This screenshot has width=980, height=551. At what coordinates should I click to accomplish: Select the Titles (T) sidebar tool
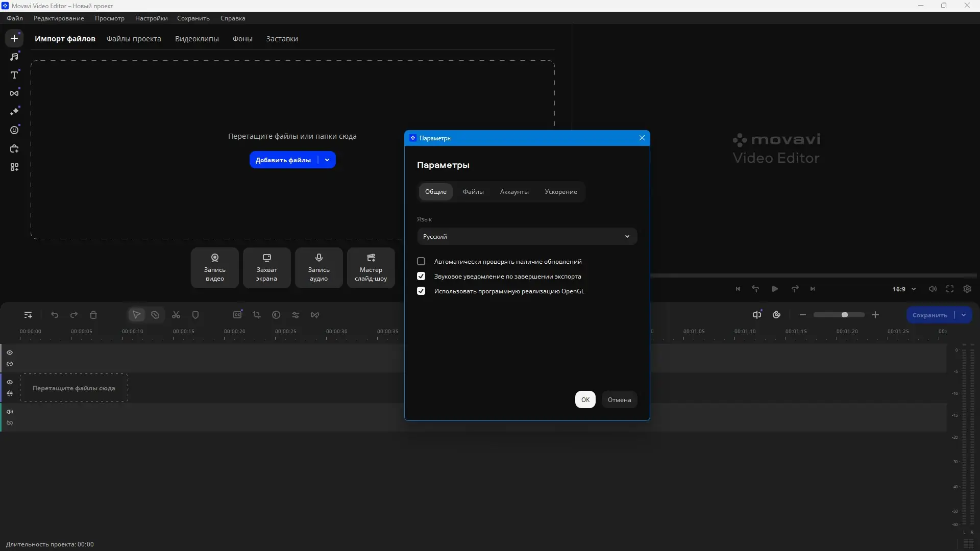[x=14, y=75]
